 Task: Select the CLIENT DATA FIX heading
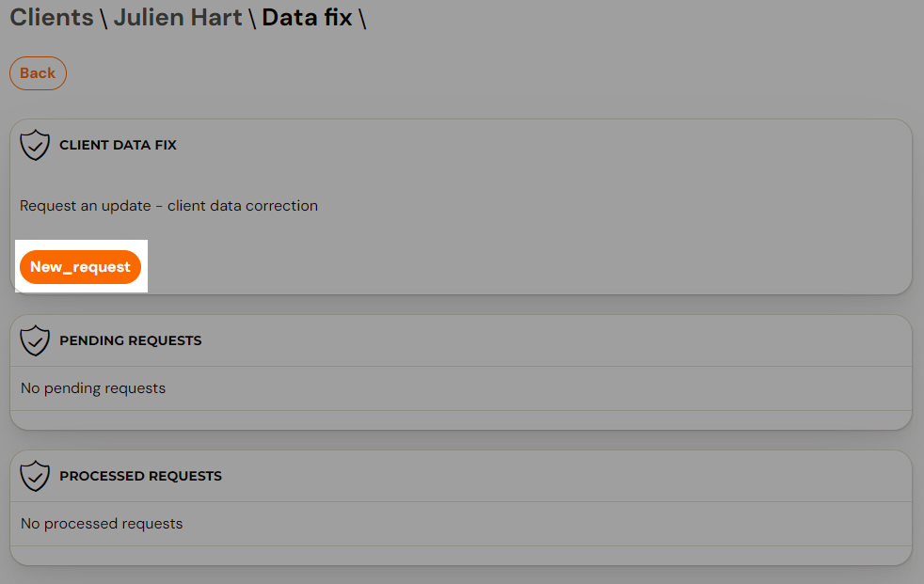[x=118, y=145]
